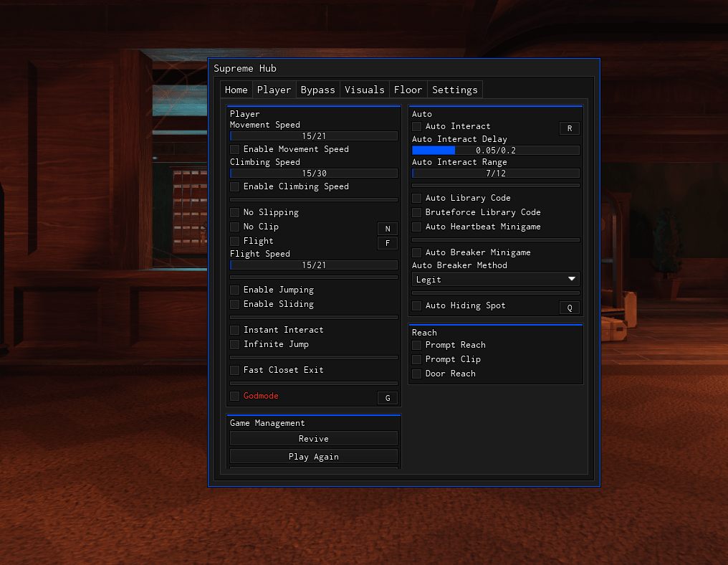
Task: Enable the Flight checkbox
Action: click(235, 241)
